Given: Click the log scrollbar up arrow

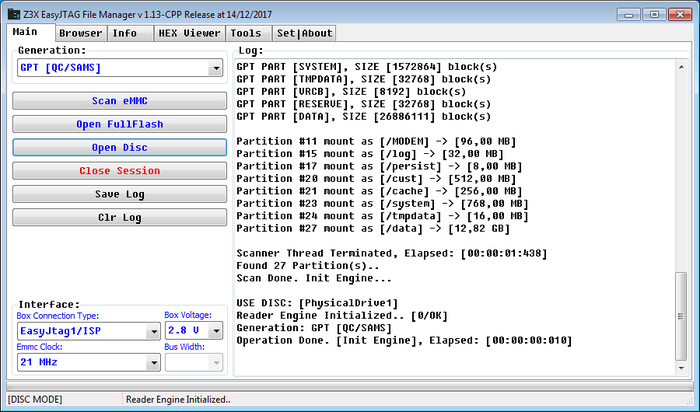Looking at the screenshot, I should pos(681,66).
